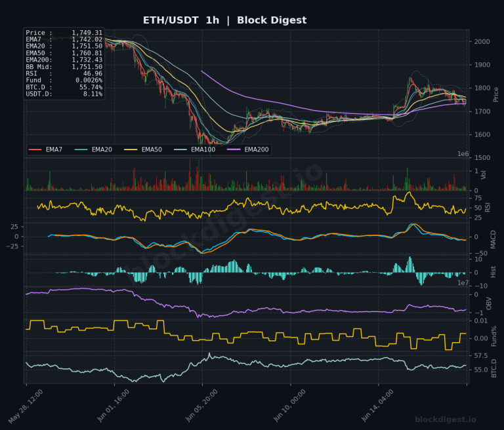Click the 1800 price axis tick
Viewport: 504px width, 430px height.
pos(482,88)
